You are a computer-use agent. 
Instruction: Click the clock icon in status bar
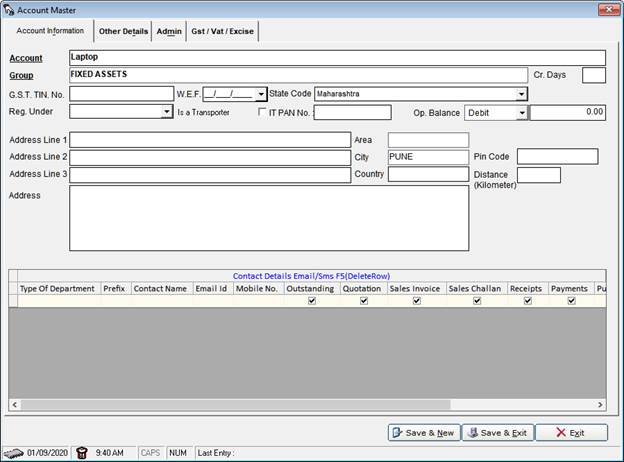coord(82,452)
